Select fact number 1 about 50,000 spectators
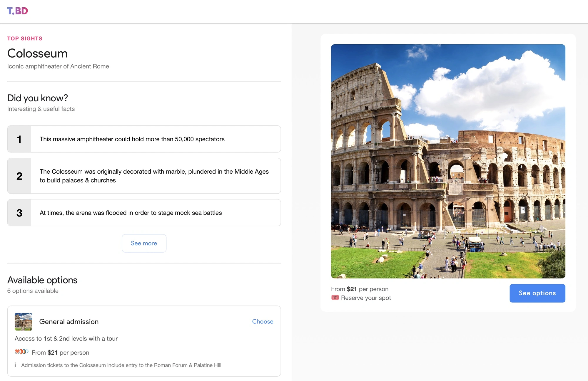The image size is (588, 381). pyautogui.click(x=144, y=139)
